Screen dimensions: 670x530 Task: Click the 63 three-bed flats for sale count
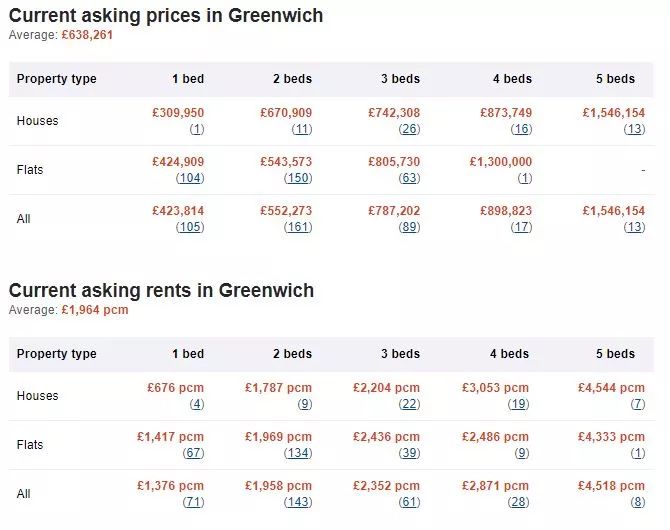pos(409,178)
